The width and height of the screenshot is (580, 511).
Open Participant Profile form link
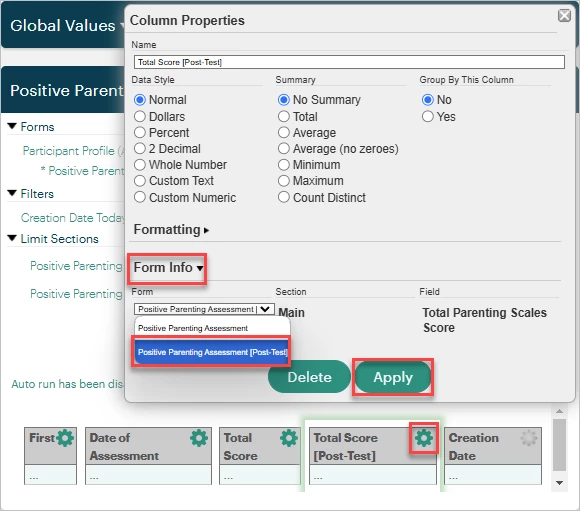tap(73, 151)
